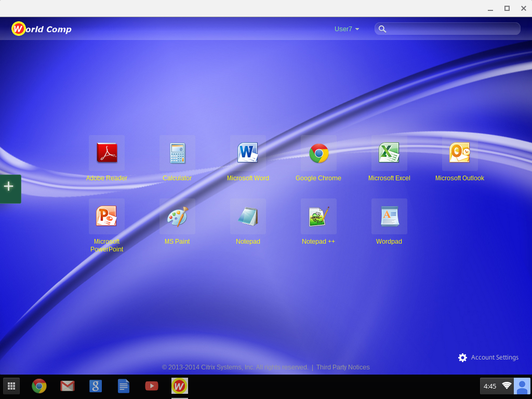Launch Notepad ++ editor
Viewport: 532px width, 399px height.
[318, 217]
